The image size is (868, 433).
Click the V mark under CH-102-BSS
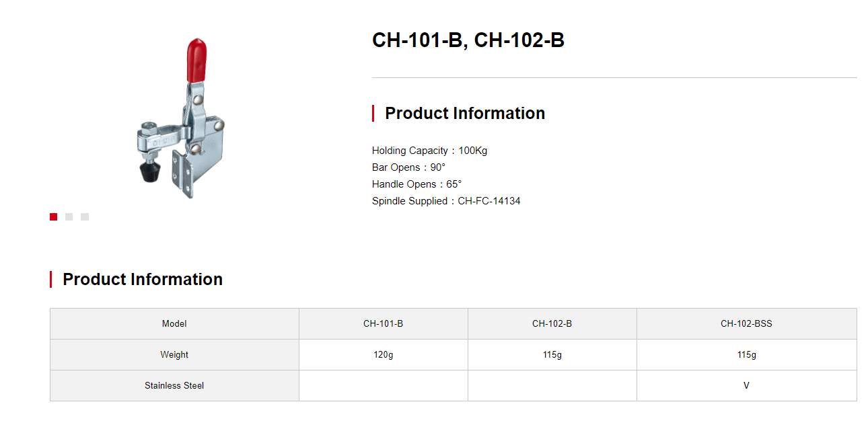point(746,386)
